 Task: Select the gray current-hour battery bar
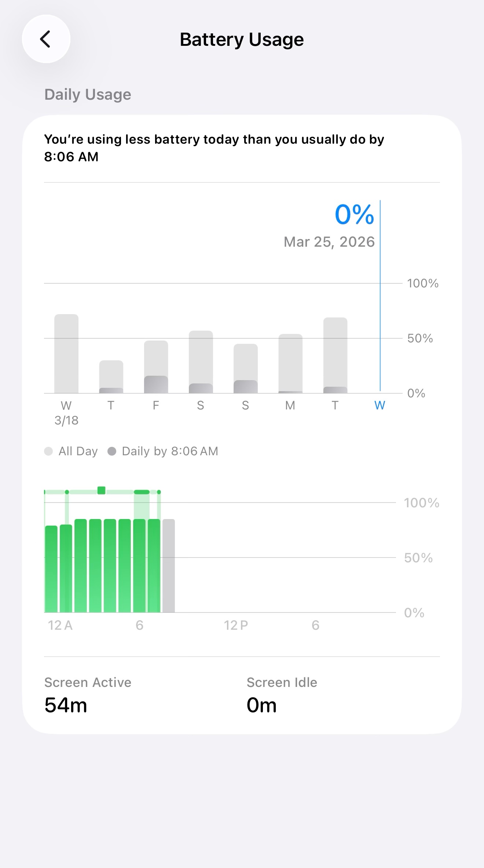[x=169, y=566]
